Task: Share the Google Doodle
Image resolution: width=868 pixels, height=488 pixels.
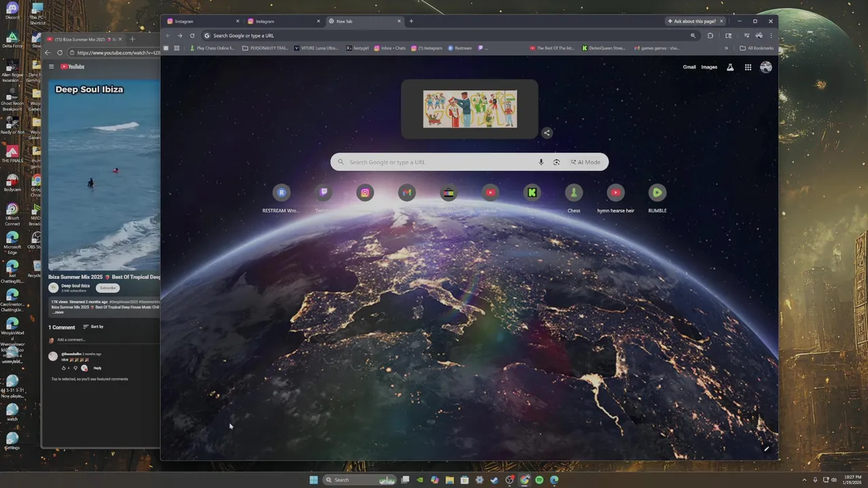Action: [x=547, y=133]
